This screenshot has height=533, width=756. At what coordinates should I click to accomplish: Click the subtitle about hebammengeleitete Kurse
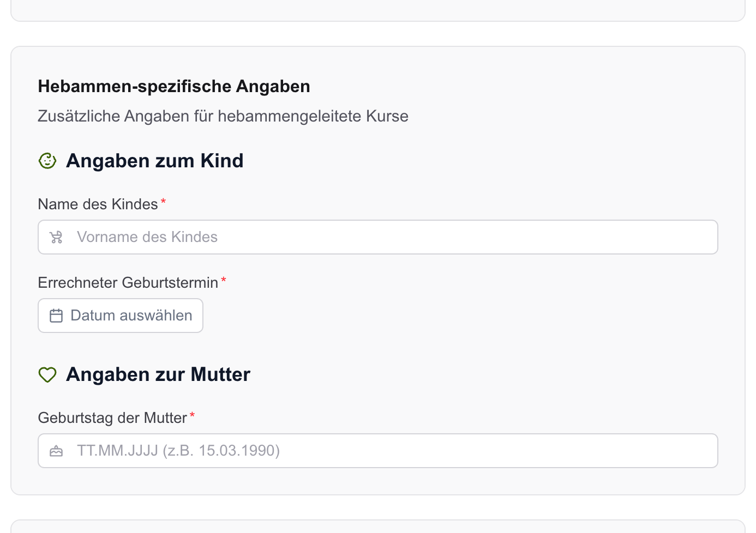[223, 116]
